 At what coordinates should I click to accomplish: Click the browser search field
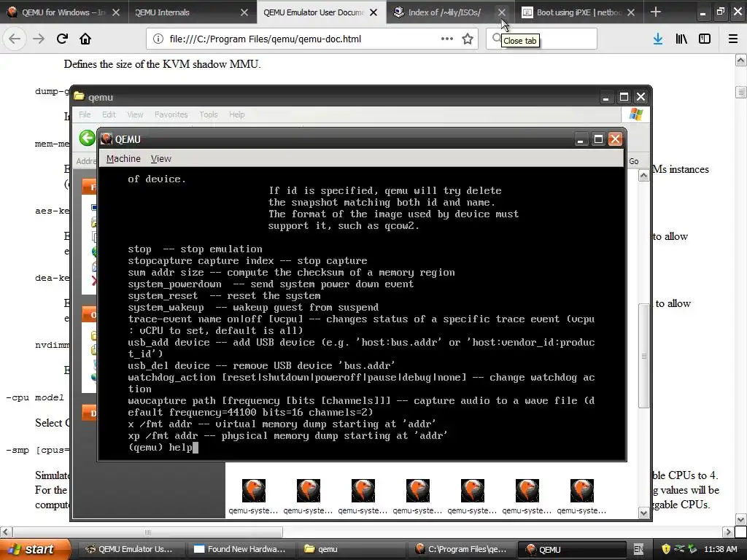click(x=541, y=39)
